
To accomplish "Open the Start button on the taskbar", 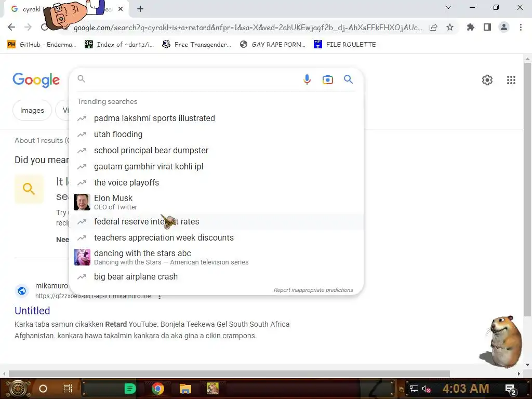I will click(18, 389).
